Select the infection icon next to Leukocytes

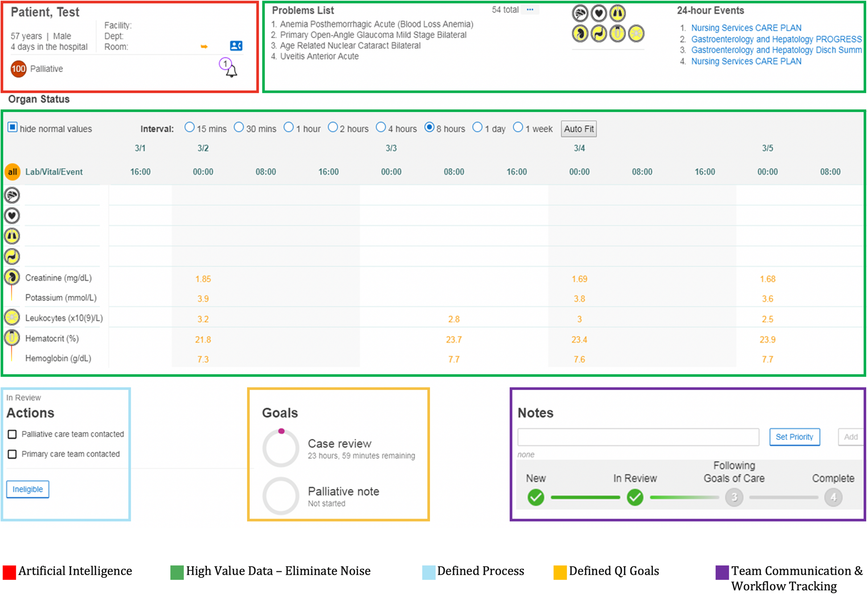(12, 318)
